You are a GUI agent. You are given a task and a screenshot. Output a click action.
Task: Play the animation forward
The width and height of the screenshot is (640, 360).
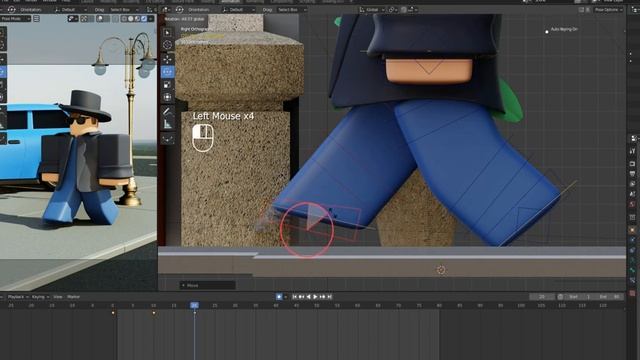click(x=315, y=297)
